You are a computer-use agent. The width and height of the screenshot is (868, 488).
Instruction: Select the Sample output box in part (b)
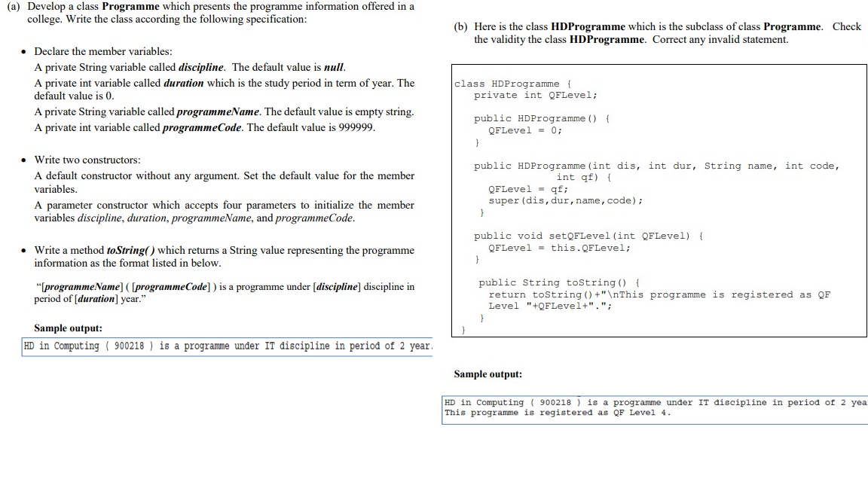(654, 407)
